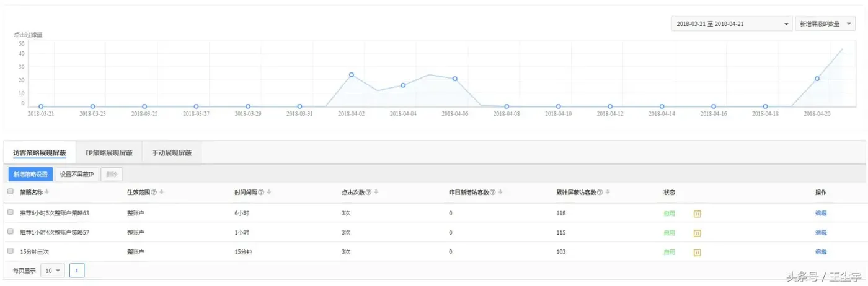Viewport: 868px width, 286px height.
Task: Click the 点击过滤量 chart axis label
Action: click(28, 35)
